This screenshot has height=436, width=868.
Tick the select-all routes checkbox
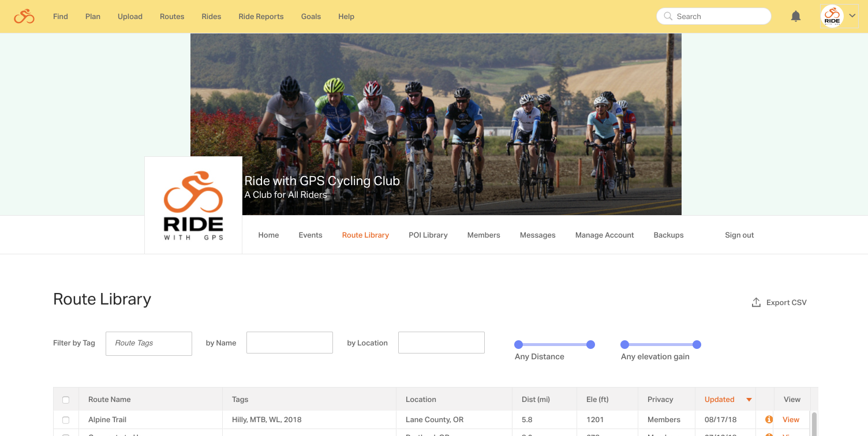(66, 400)
